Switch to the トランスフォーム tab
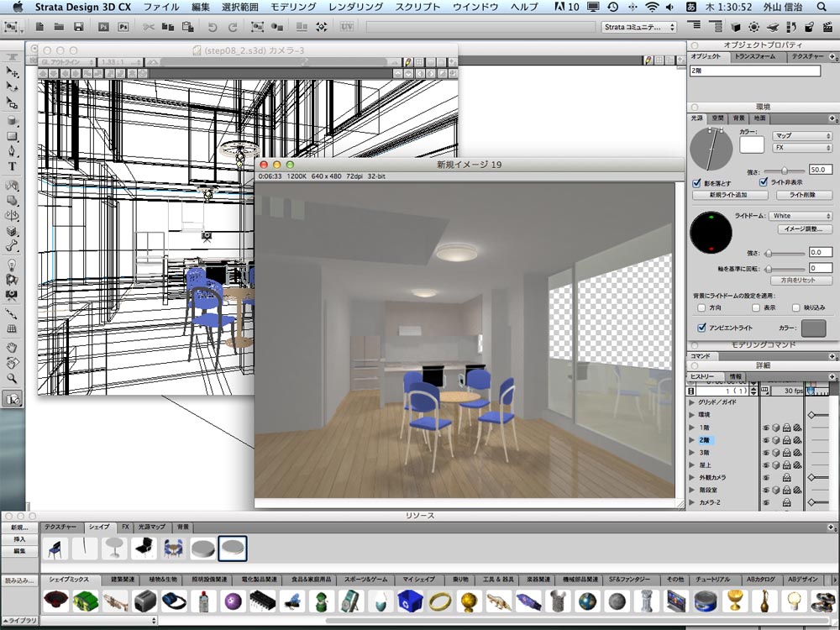The image size is (840, 630). pos(755,56)
